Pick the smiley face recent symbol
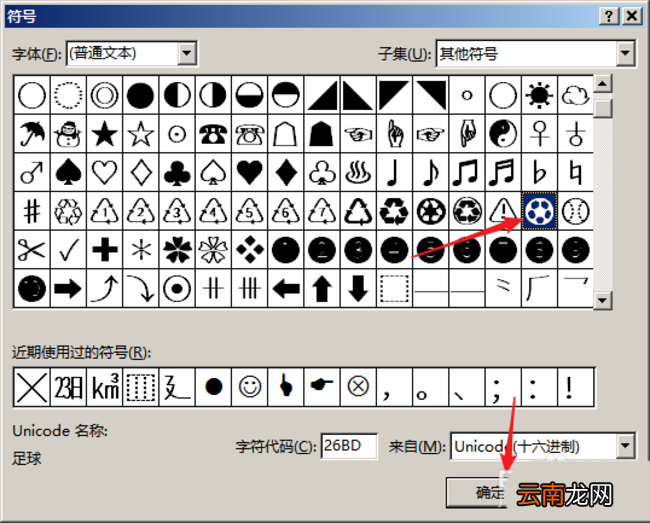Screen dimensions: 650x523 [249, 387]
